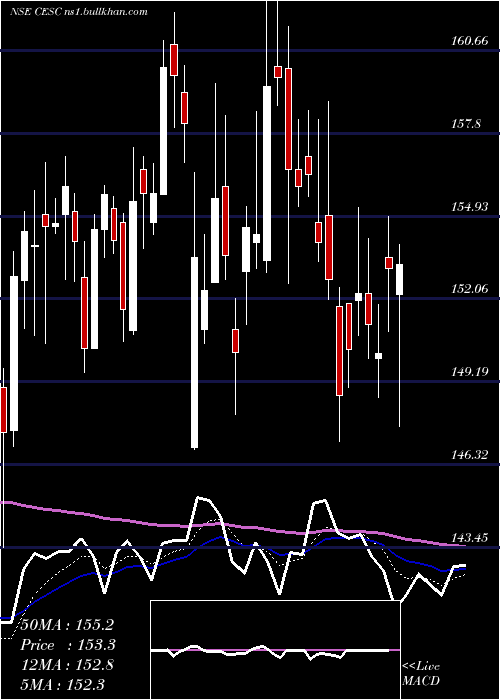Screen dimensions: 500x700
Task: Select the 143.45 price level label
Action: point(470,538)
